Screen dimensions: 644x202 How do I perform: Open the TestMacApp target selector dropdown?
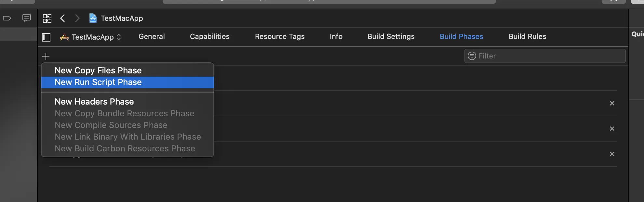[91, 37]
